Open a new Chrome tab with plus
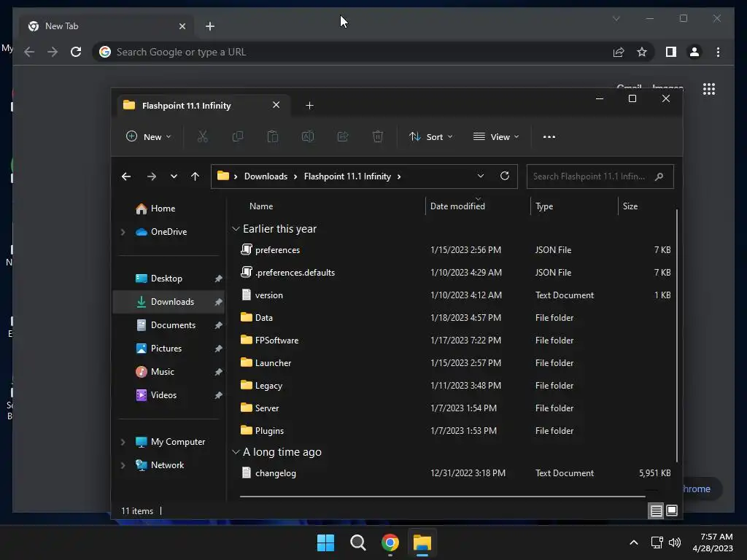 click(209, 26)
